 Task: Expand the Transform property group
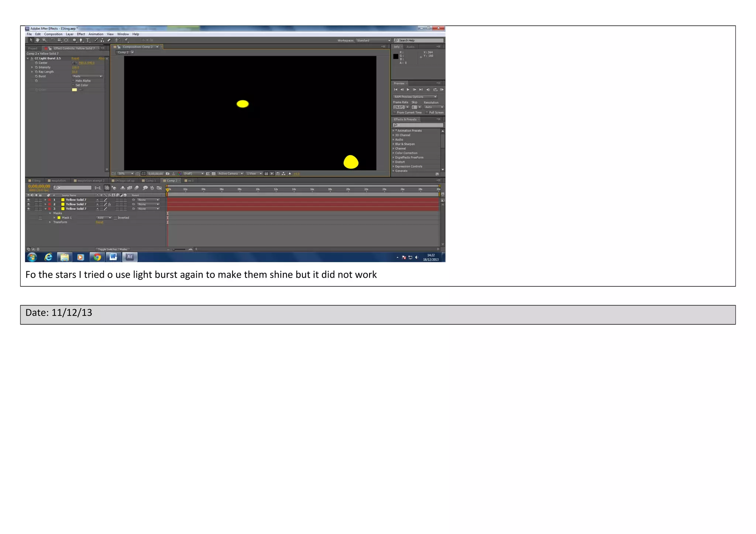click(50, 222)
